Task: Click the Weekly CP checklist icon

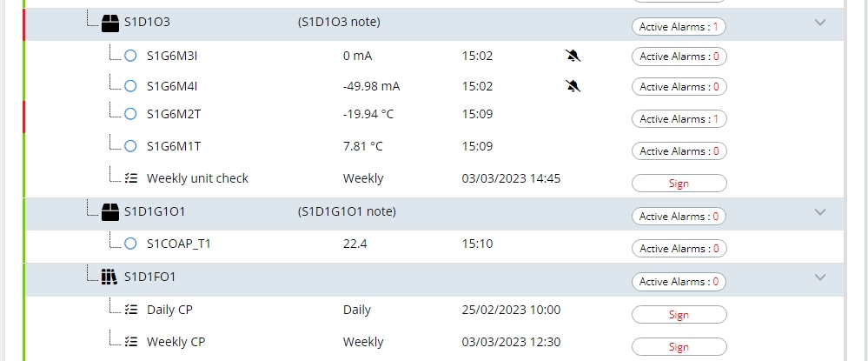Action: click(131, 342)
